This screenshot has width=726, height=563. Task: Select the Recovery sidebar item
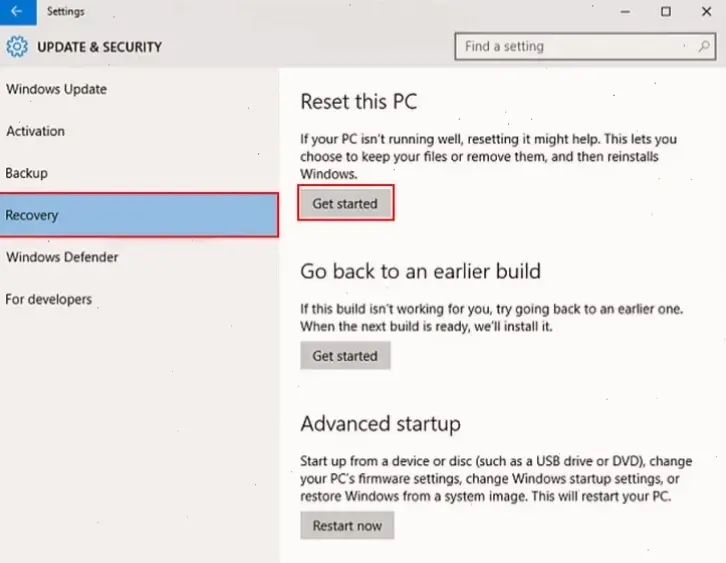139,215
